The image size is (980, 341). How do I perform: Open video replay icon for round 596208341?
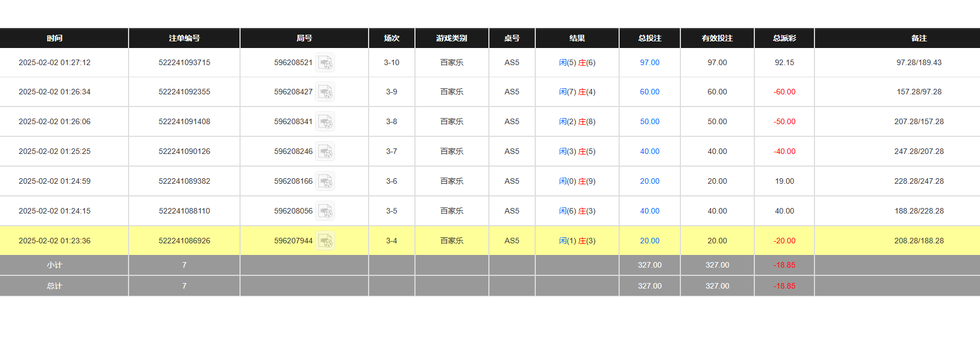(325, 122)
